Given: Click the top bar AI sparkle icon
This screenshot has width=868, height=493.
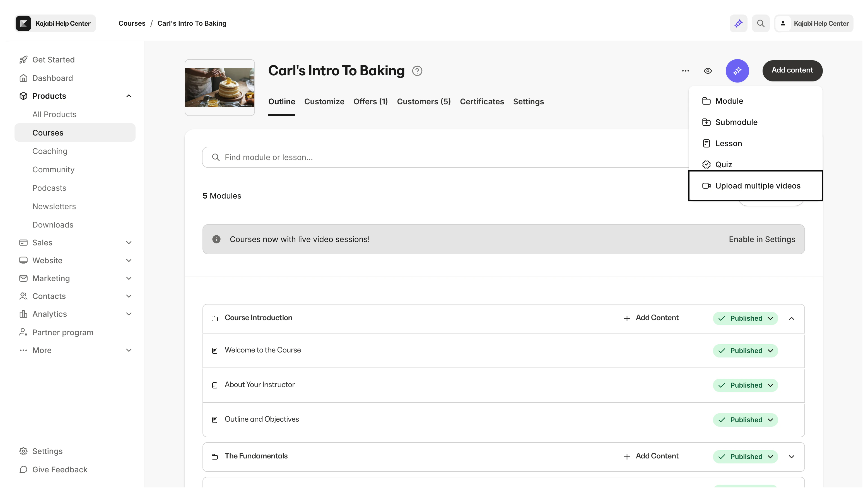Looking at the screenshot, I should (x=738, y=23).
